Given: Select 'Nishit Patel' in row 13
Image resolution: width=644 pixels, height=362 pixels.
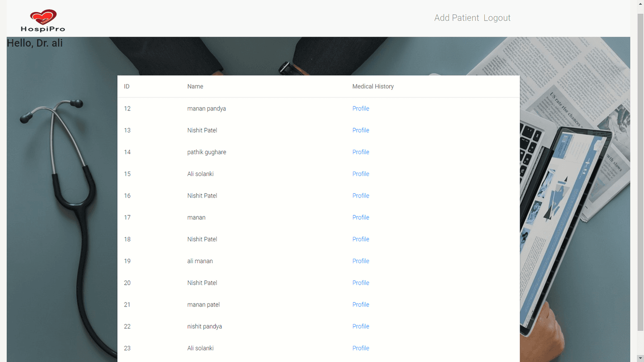Looking at the screenshot, I should [x=202, y=130].
